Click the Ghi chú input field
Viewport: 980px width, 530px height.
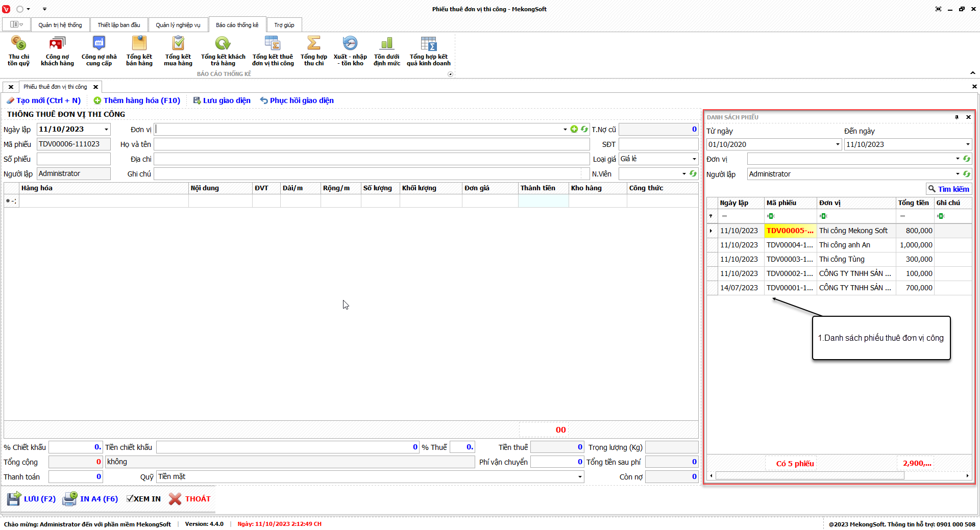367,174
